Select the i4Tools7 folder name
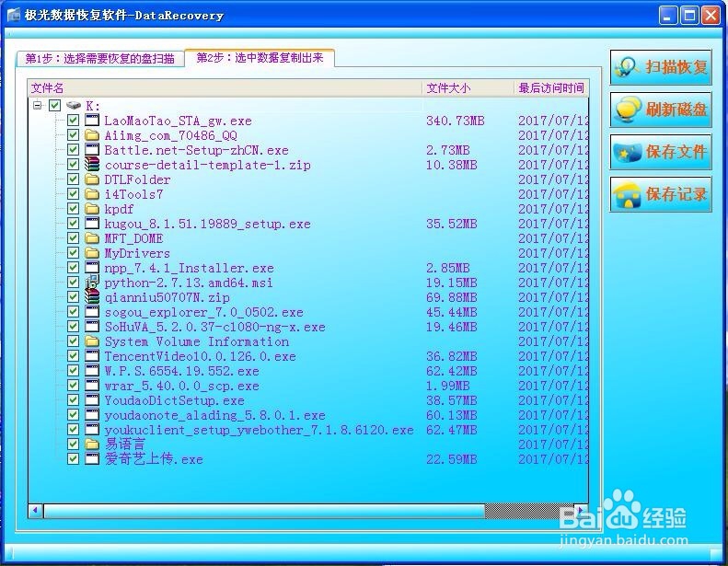Image resolution: width=728 pixels, height=566 pixels. tap(133, 194)
